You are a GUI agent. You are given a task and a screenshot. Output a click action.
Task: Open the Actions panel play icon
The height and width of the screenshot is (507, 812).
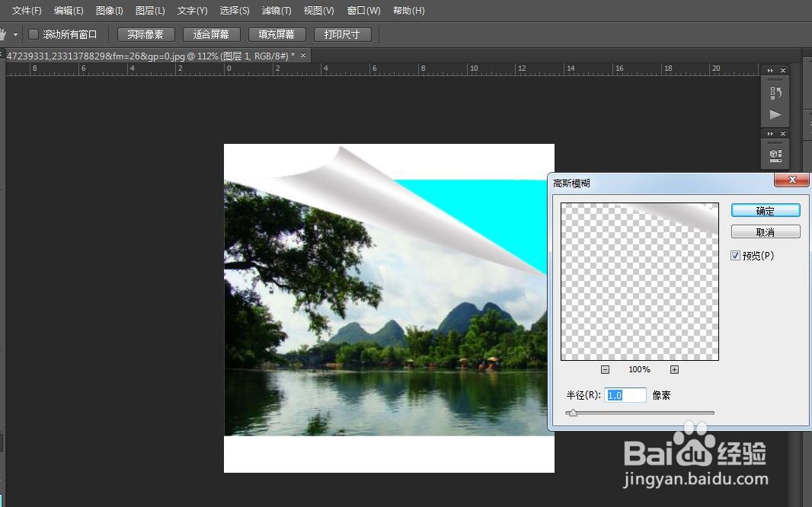[x=775, y=114]
